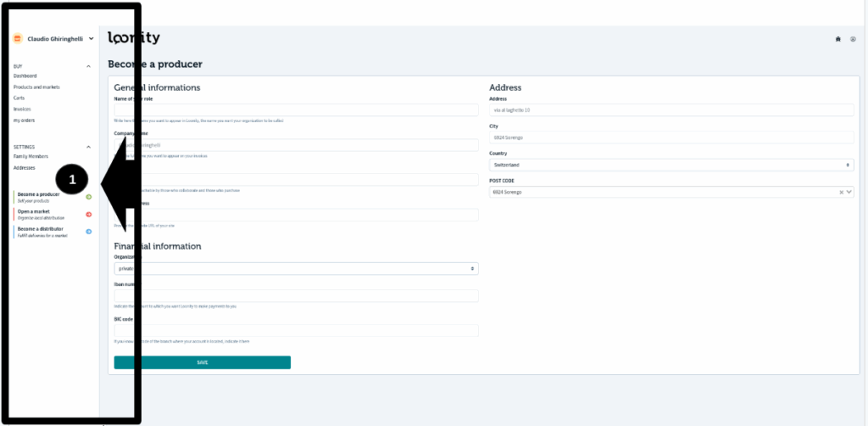Open the Family Members settings link
Viewport: 868px width, 426px height.
click(x=31, y=156)
